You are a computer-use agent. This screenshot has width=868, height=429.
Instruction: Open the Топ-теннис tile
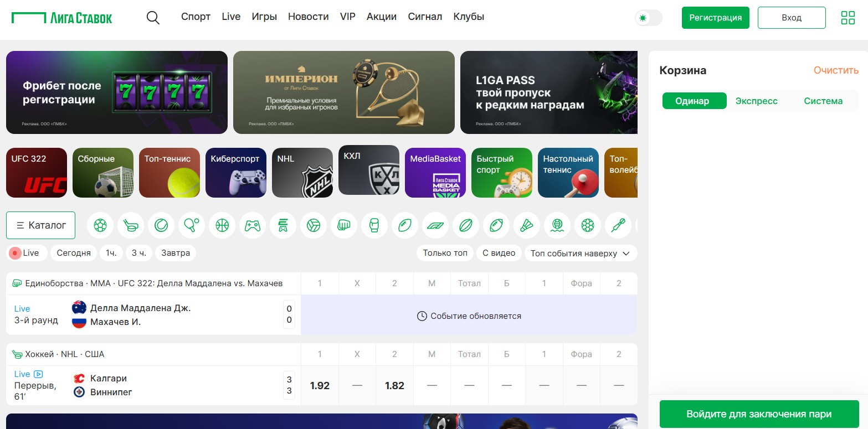pos(170,173)
